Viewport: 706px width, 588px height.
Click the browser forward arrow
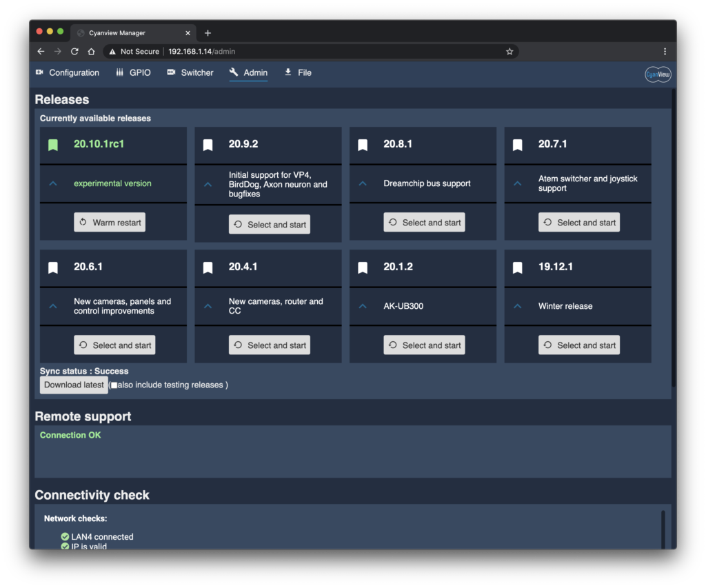pyautogui.click(x=58, y=51)
